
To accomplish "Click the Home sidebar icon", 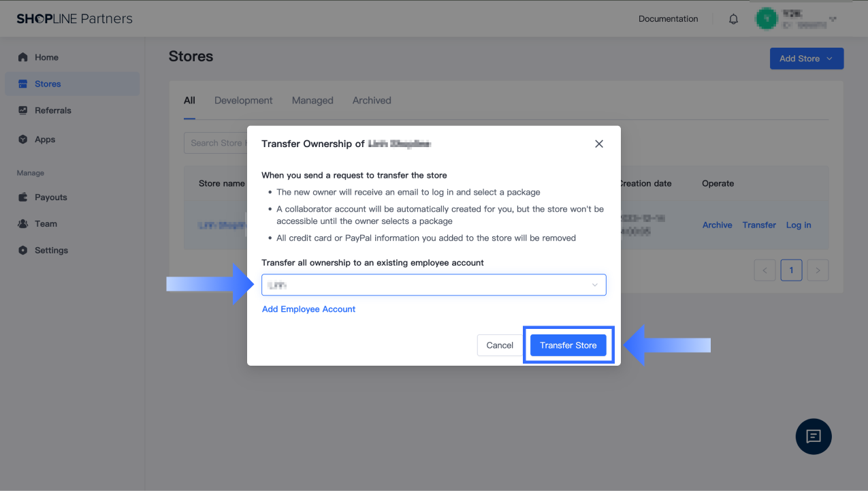I will coord(23,57).
